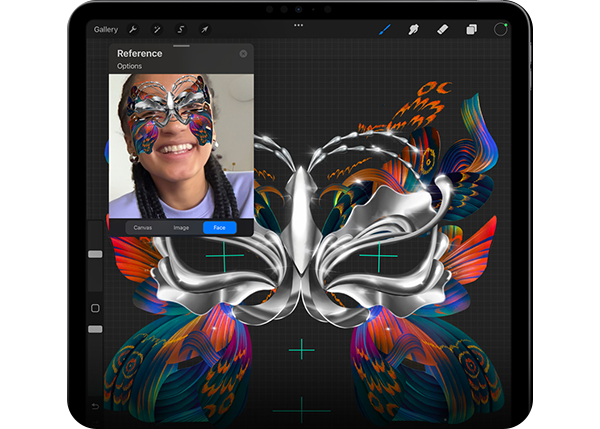Viewport: 600px width, 429px height.
Task: Open the Actions wrench menu
Action: (133, 30)
